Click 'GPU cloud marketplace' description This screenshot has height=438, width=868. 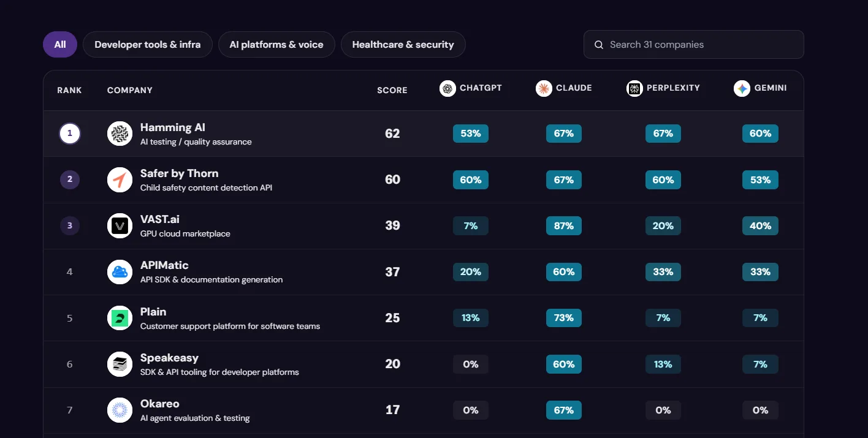pos(185,233)
